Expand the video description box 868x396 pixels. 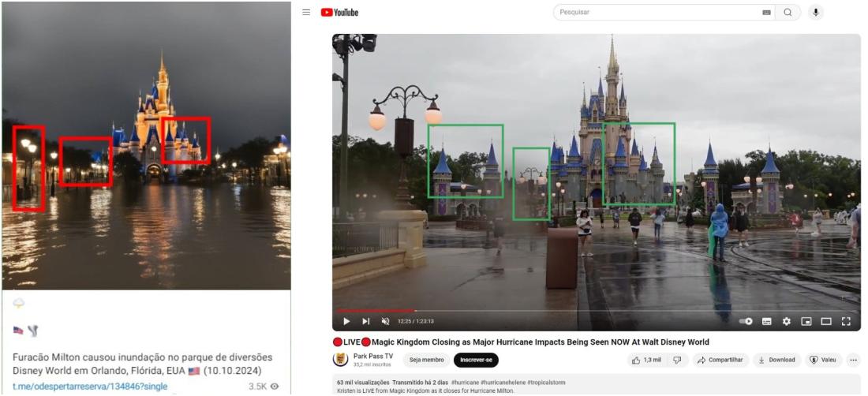coord(597,386)
